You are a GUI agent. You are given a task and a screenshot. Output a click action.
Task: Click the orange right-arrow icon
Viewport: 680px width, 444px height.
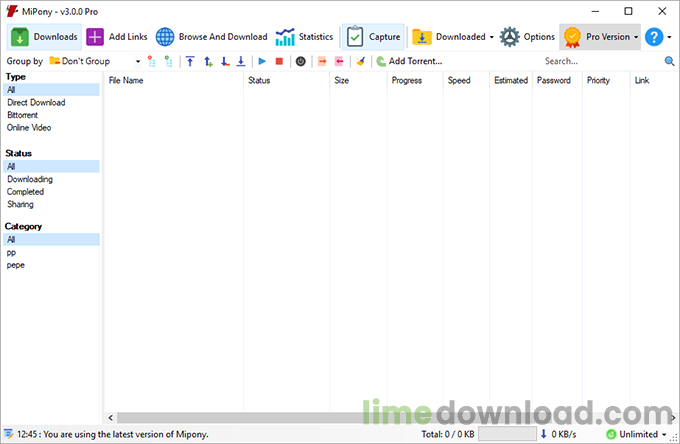[322, 61]
